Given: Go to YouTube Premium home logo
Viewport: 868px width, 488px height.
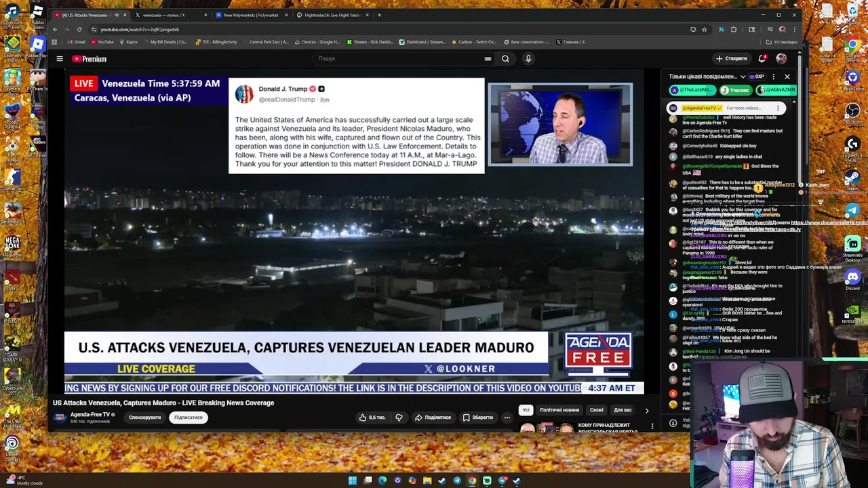Looking at the screenshot, I should pyautogui.click(x=89, y=59).
